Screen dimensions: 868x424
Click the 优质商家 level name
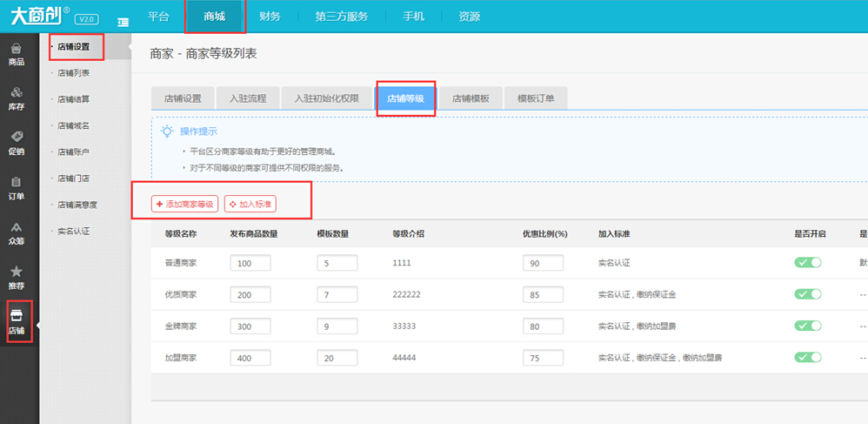point(180,294)
